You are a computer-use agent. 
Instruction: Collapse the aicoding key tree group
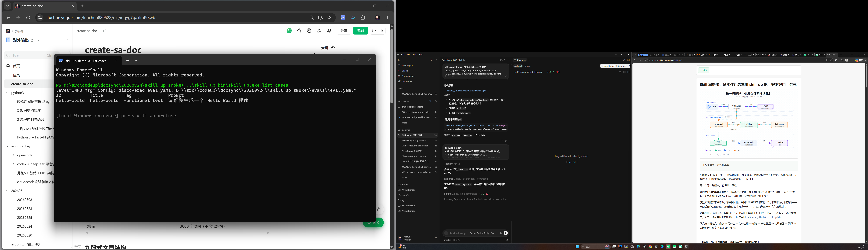[7, 146]
